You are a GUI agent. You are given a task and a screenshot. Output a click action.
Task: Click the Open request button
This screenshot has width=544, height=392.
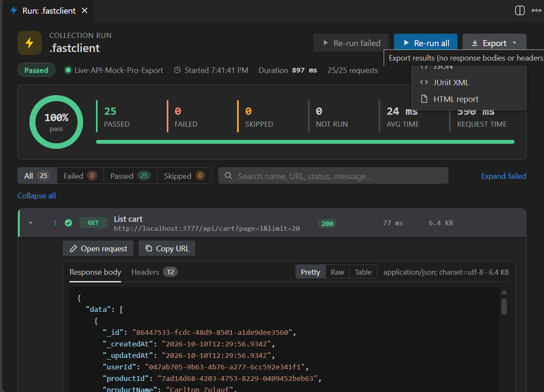click(x=98, y=248)
